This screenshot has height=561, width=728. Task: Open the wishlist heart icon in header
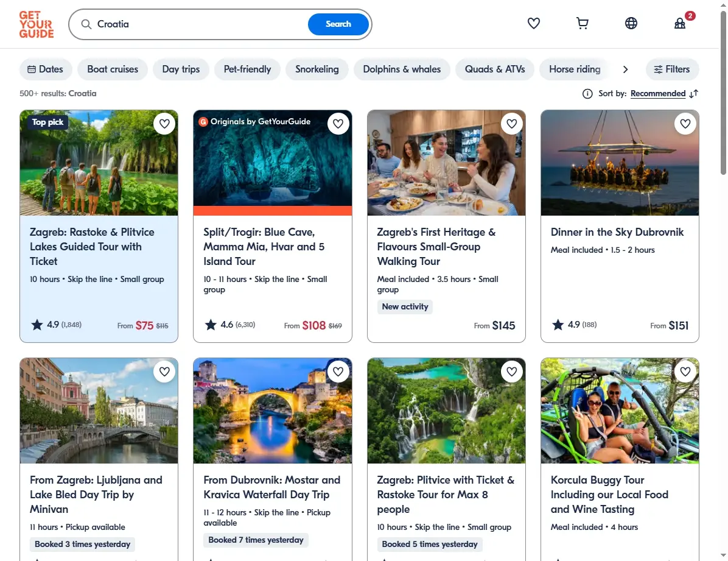click(533, 23)
